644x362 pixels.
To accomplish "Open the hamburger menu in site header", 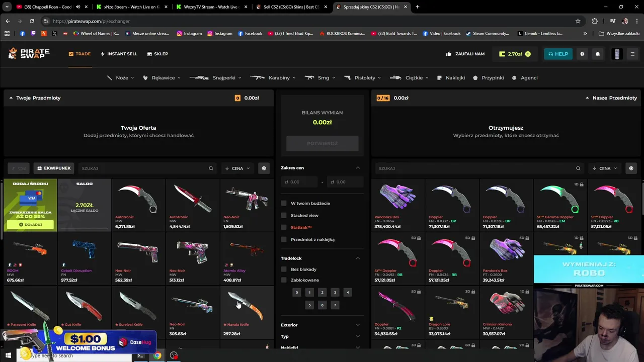I will pos(632,54).
